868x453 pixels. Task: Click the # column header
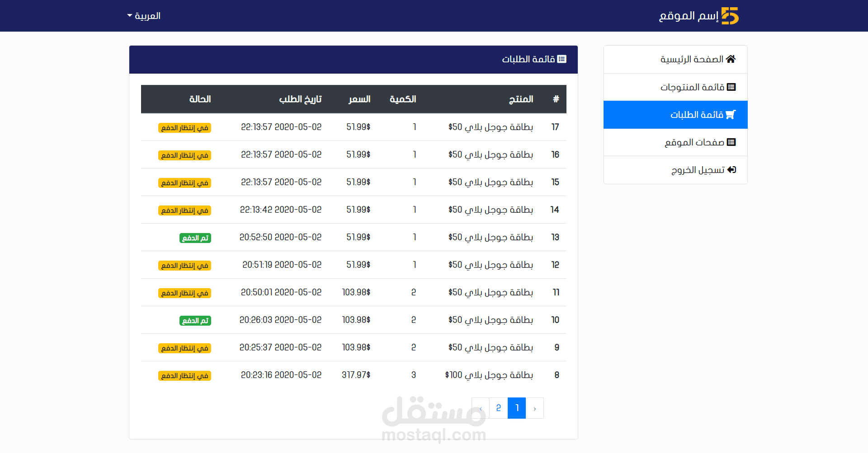pyautogui.click(x=556, y=99)
